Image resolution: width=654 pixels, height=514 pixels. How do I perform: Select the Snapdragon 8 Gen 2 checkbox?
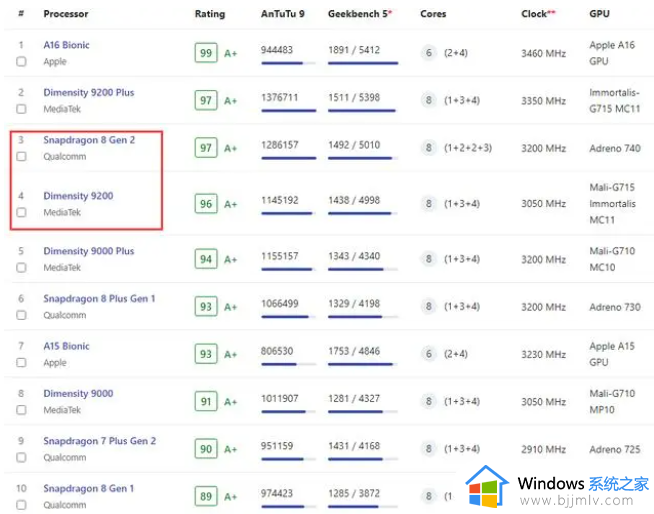tap(21, 156)
